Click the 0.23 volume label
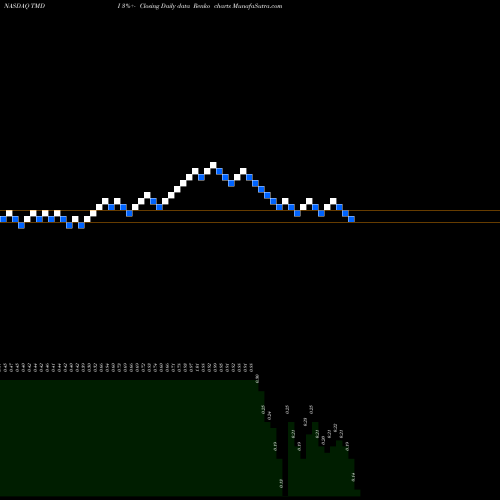The height and width of the screenshot is (500, 500). coord(305,422)
